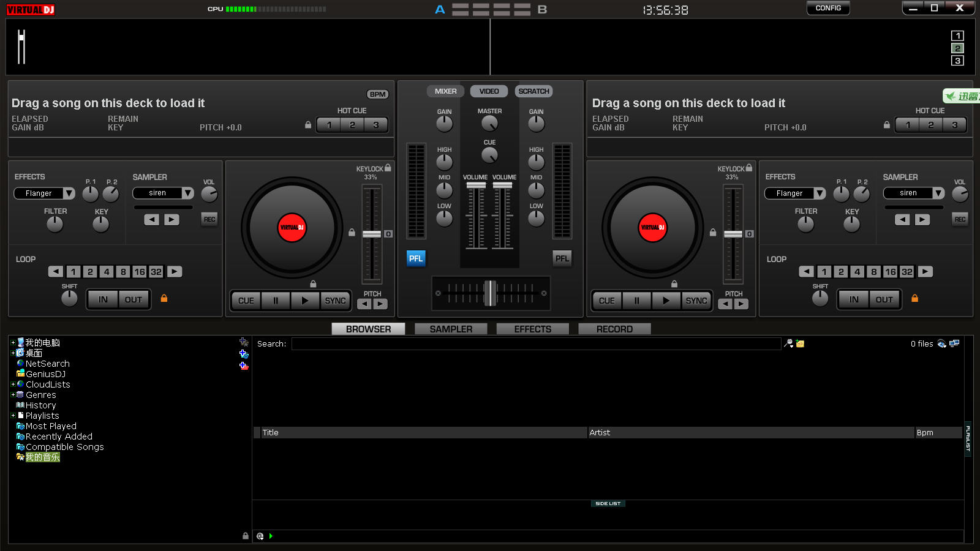Double loop length on right deck
Screen dimensions: 980x551
pos(925,271)
